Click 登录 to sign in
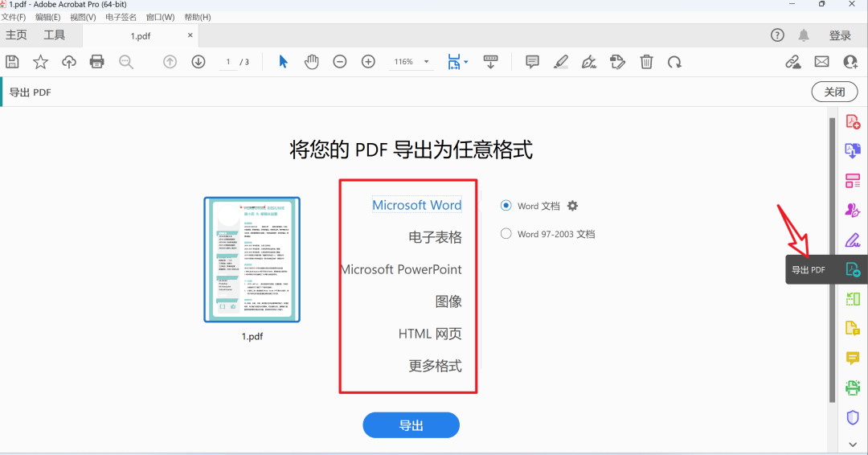868x455 pixels. [840, 35]
